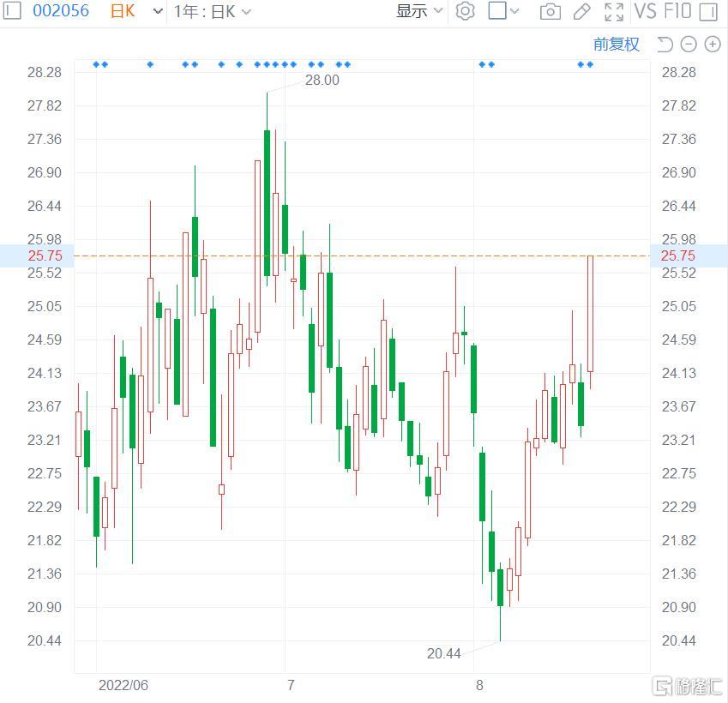Click the 21.82 right axis label
Viewport: 728px width, 703px height.
click(678, 540)
